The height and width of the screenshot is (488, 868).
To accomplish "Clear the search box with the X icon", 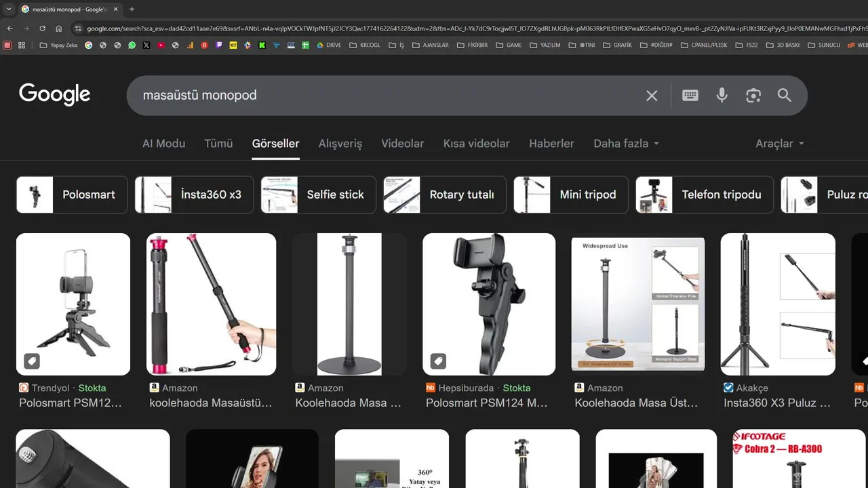I will (x=652, y=96).
